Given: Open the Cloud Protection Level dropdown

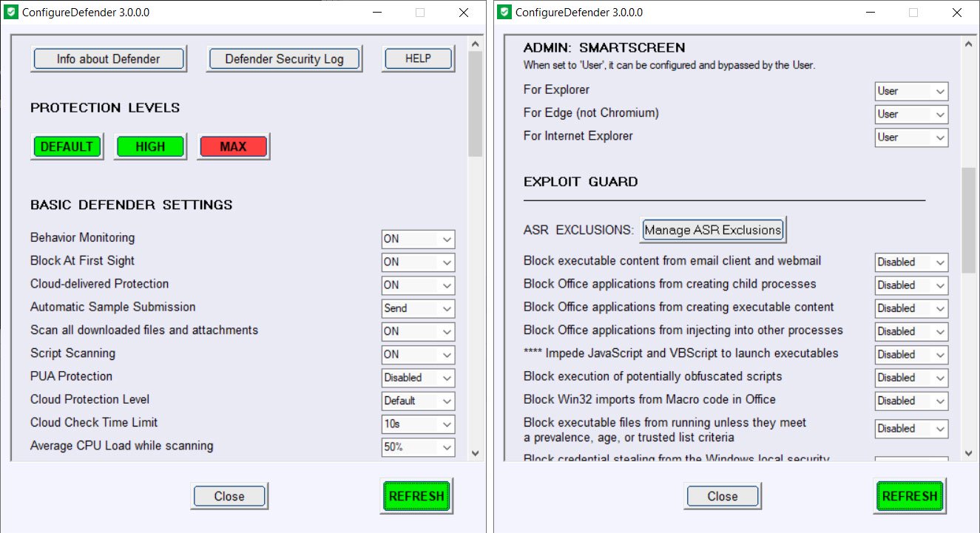Looking at the screenshot, I should [418, 401].
